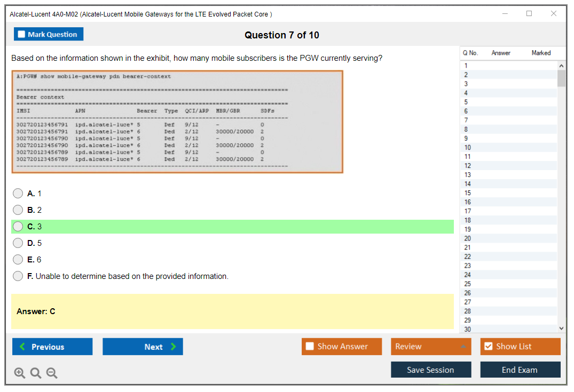574x392 pixels.
Task: Select answer option A radio button
Action: [x=18, y=194]
